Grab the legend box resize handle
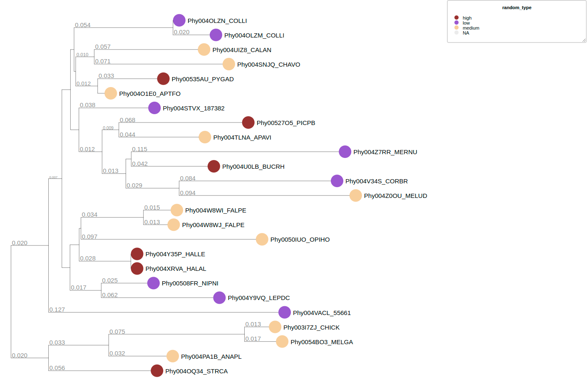This screenshot has height=385, width=588. point(584,40)
